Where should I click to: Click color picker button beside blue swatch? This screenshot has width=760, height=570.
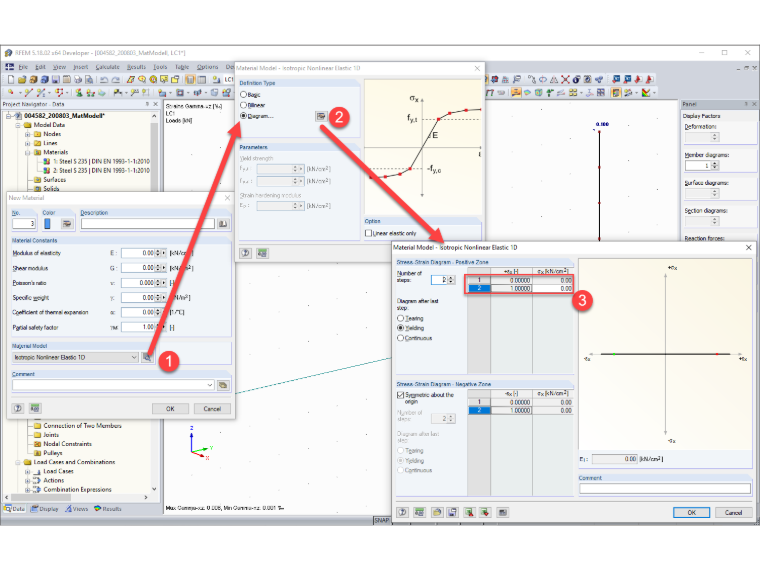point(67,223)
